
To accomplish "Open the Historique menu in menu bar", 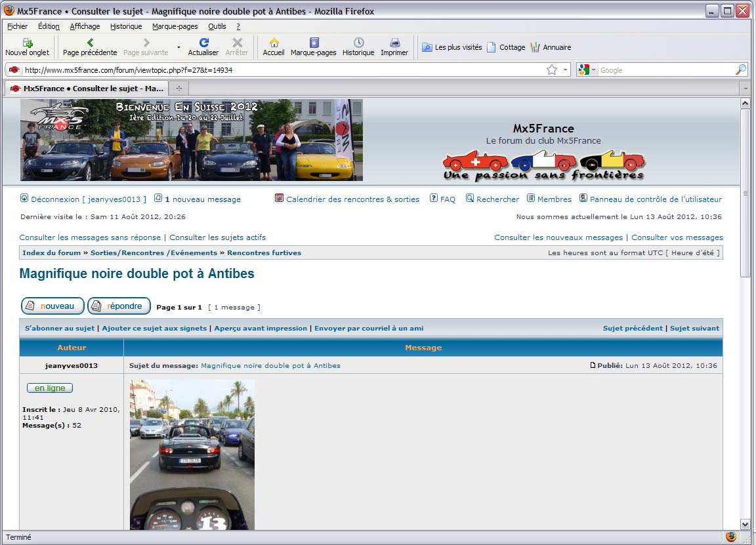I will [x=126, y=26].
